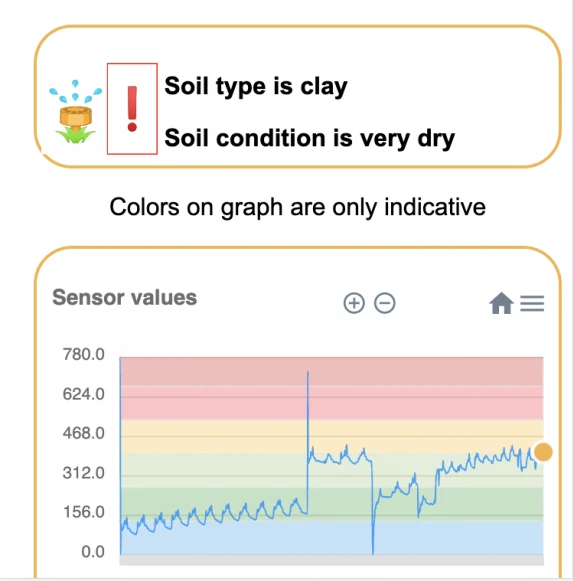Click the "Soil type is clay" text
The image size is (573, 581).
[x=256, y=86]
